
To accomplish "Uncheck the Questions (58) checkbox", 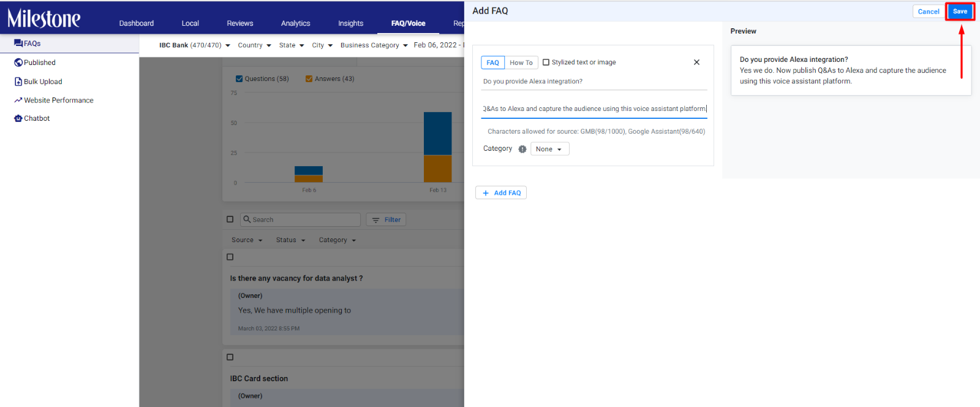I will coord(239,78).
